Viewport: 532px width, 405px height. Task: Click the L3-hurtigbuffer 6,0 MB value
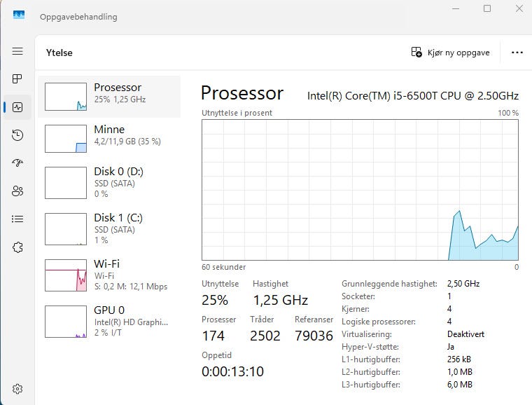click(x=460, y=384)
